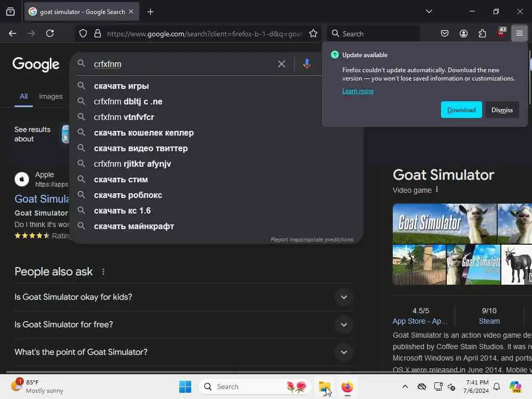Open the clock showing 7:41 PM
This screenshot has width=532, height=399.
click(477, 387)
